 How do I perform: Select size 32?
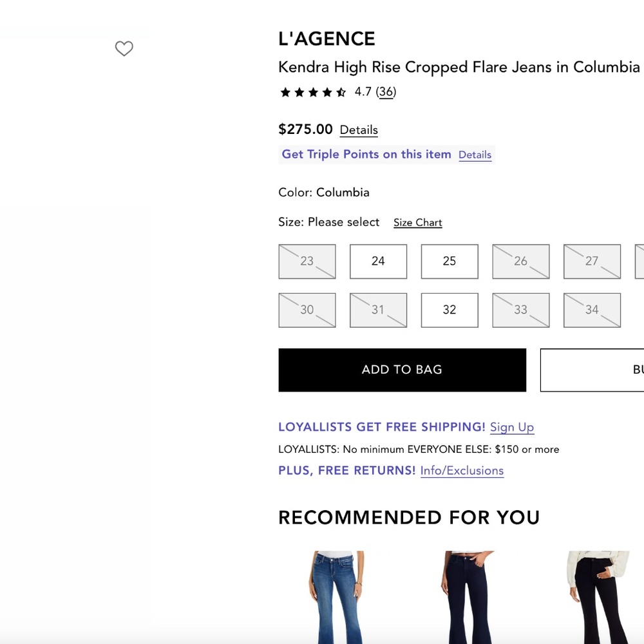coord(450,310)
